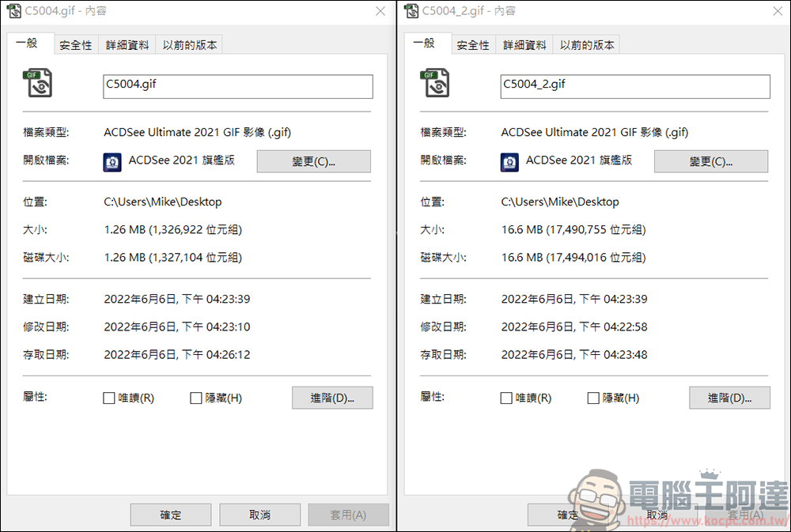Close the C5004.gif properties window
The image size is (791, 532).
(x=380, y=11)
